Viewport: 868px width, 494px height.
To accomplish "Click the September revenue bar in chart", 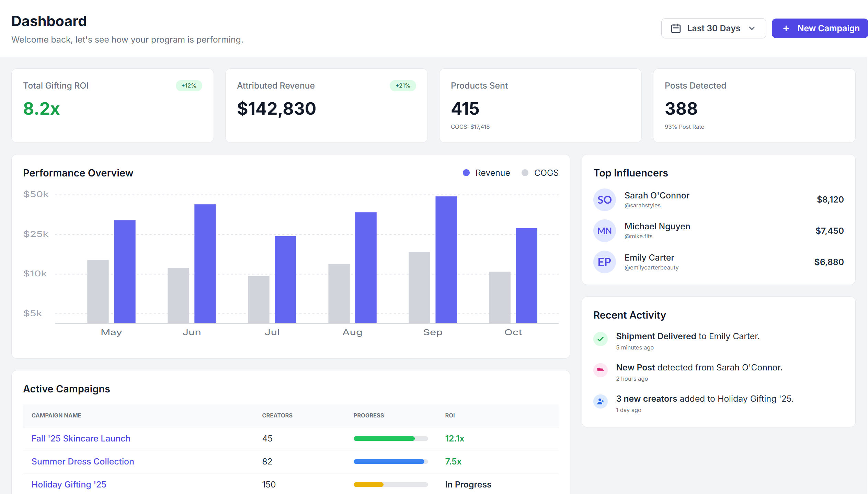I will tap(446, 259).
